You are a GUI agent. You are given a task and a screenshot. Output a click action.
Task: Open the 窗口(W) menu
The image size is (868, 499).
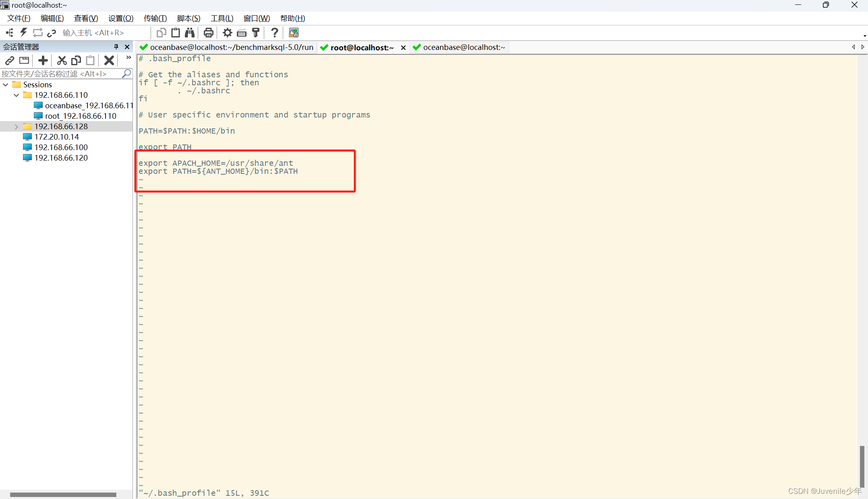coord(257,18)
